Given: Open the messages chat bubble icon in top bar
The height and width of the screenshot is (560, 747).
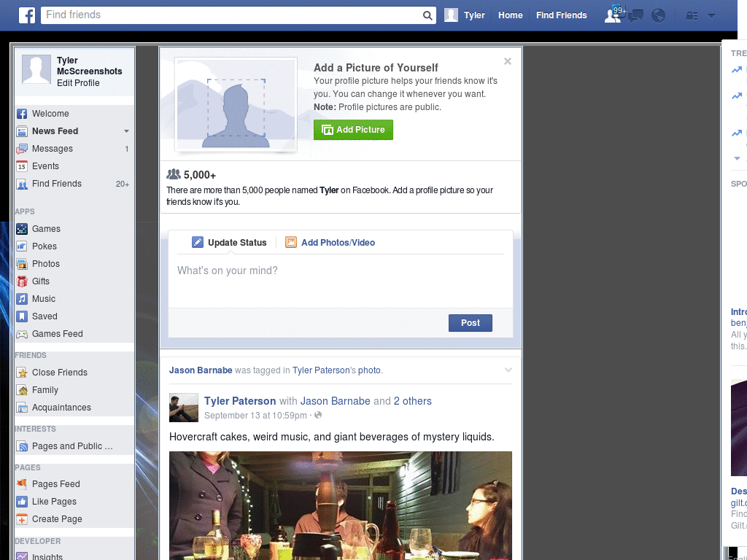Looking at the screenshot, I should point(635,16).
